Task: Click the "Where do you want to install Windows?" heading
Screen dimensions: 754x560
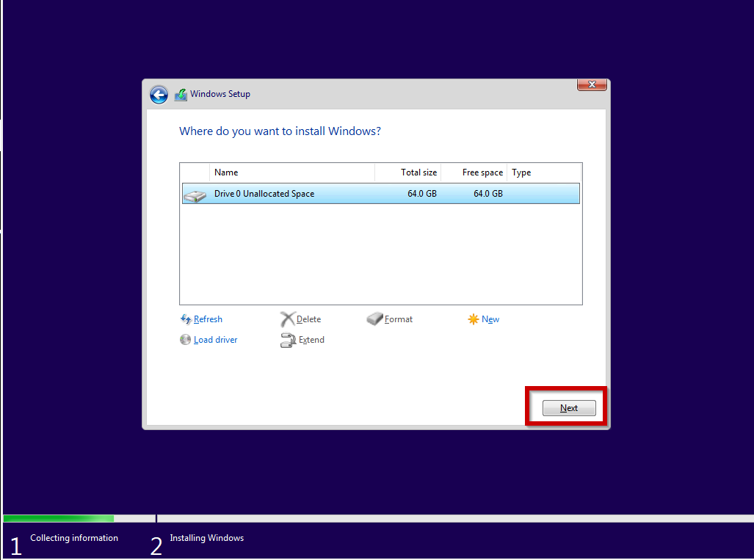Action: 280,131
